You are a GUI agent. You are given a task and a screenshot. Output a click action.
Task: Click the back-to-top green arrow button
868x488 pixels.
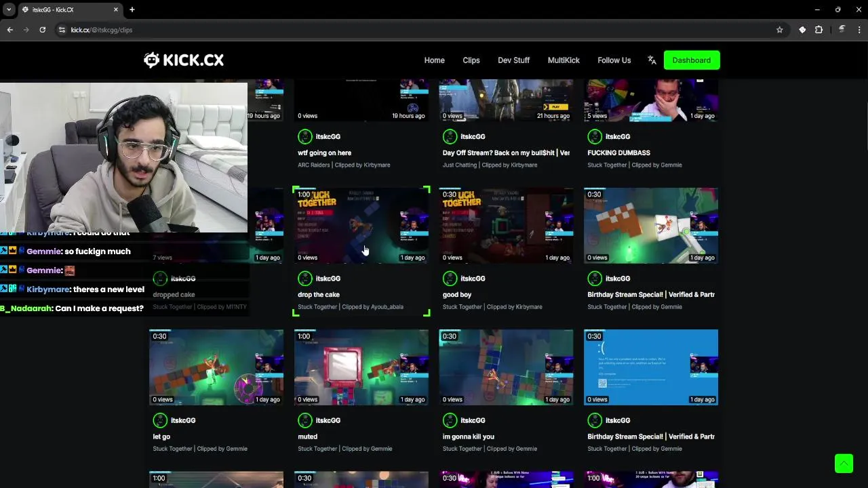coord(844,464)
